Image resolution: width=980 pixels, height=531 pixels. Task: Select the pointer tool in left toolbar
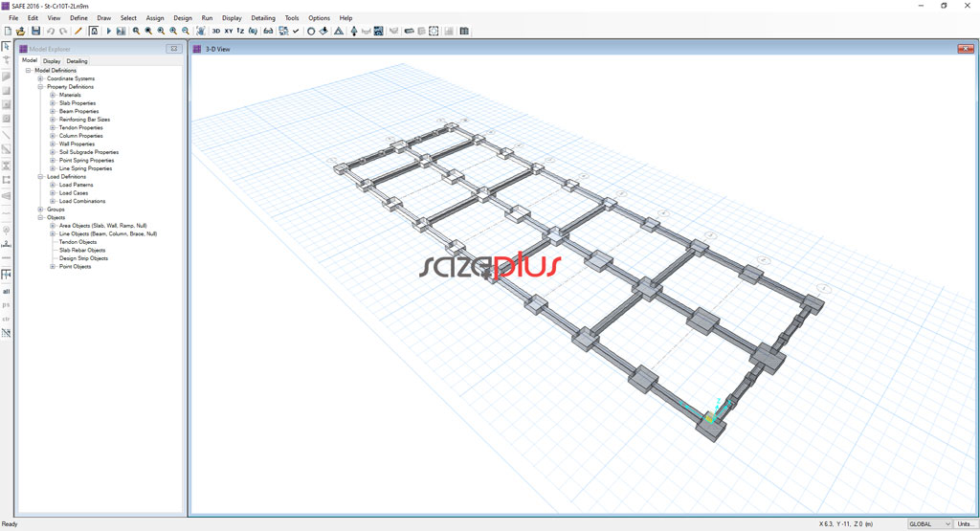pos(7,46)
